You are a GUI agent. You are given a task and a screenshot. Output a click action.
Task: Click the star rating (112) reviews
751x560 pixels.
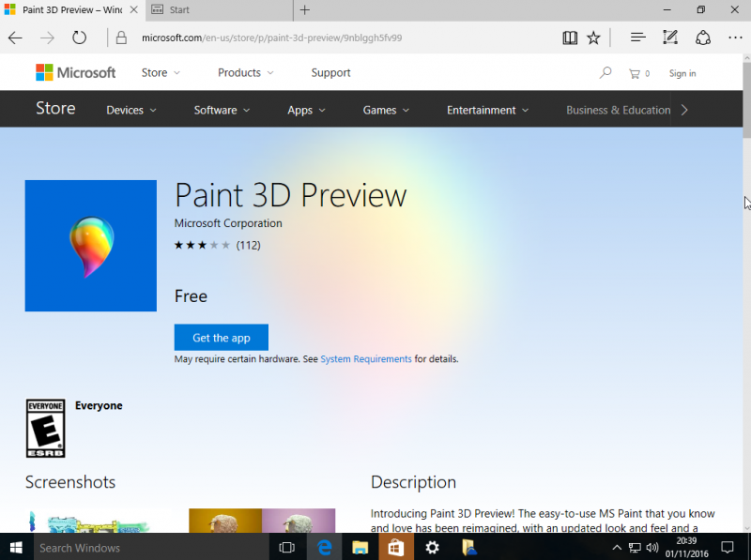218,245
